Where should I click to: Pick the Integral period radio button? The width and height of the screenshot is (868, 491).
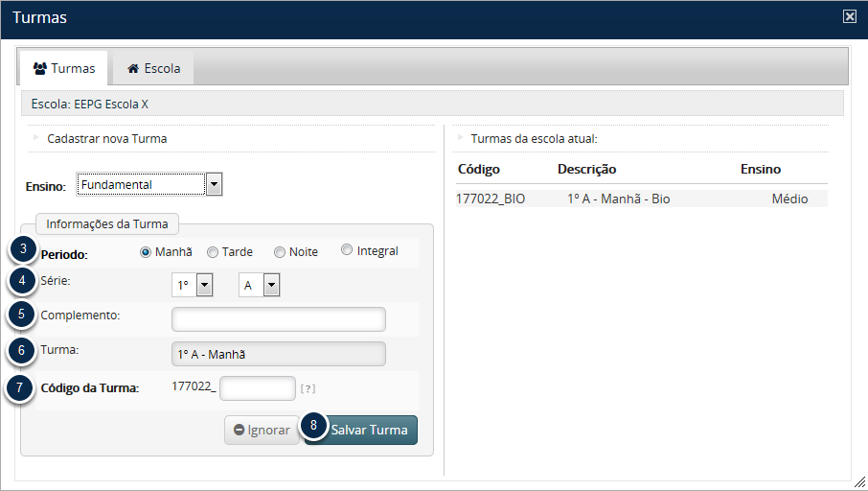coord(347,251)
